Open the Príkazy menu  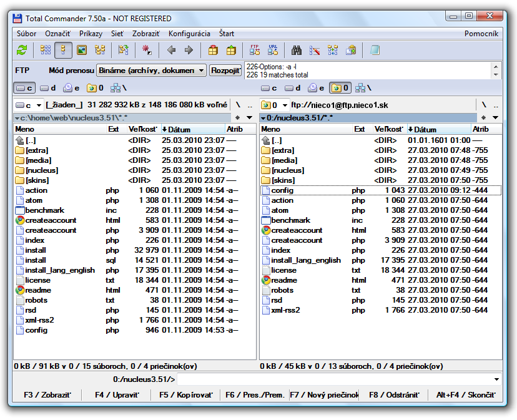tap(91, 34)
